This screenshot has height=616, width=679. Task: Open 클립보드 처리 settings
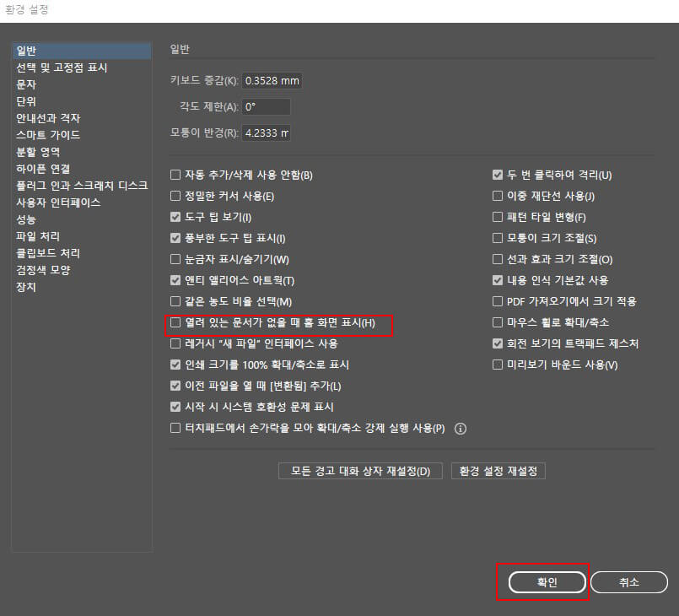[x=82, y=253]
